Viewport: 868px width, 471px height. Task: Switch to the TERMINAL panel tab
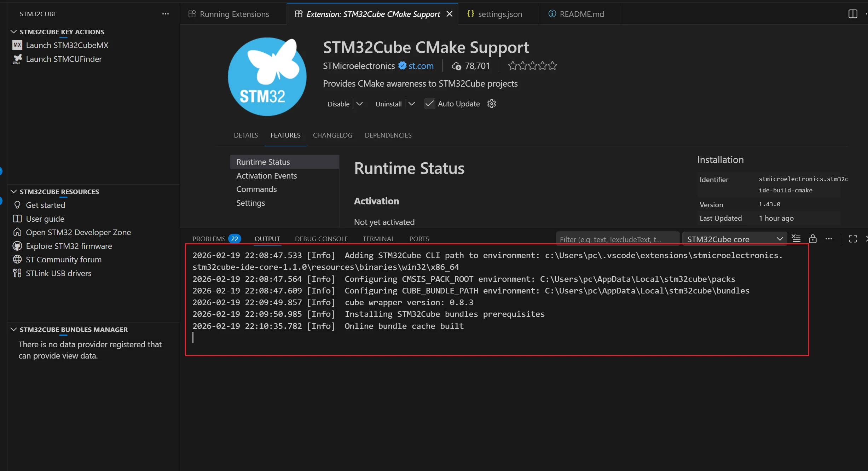pos(378,239)
